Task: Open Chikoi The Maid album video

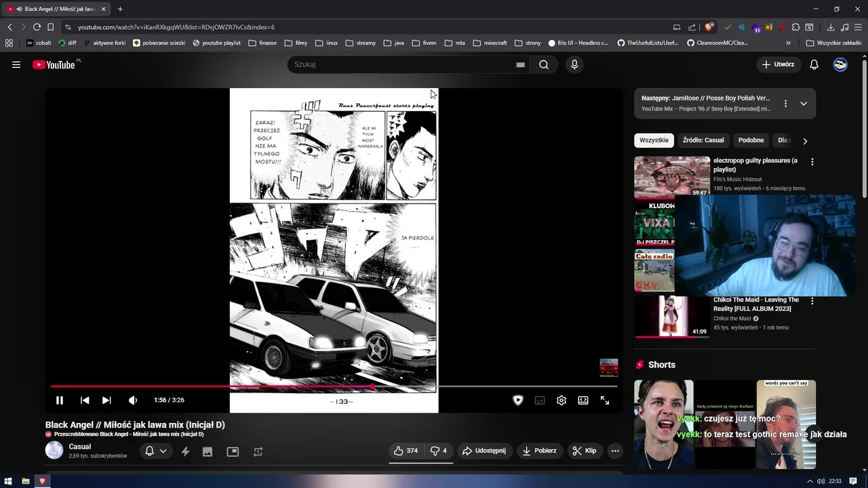Action: [x=672, y=317]
